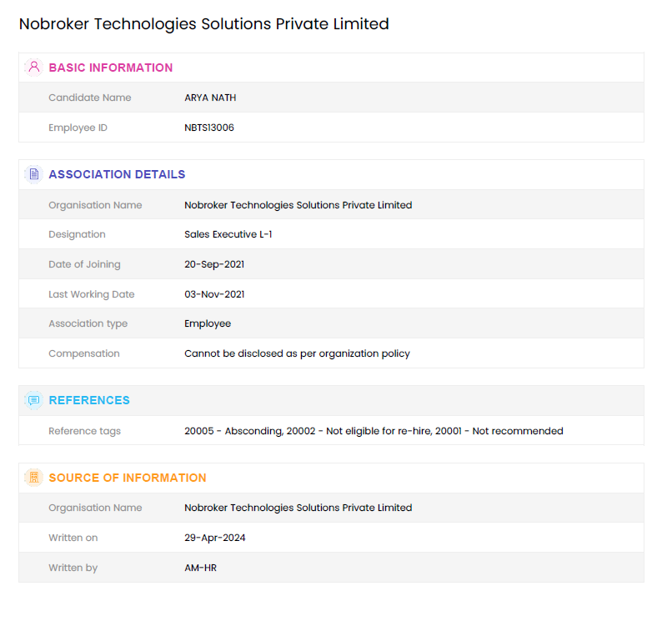Screen dimensions: 672x636
Task: Click the Basic Information person icon
Action: 33,68
